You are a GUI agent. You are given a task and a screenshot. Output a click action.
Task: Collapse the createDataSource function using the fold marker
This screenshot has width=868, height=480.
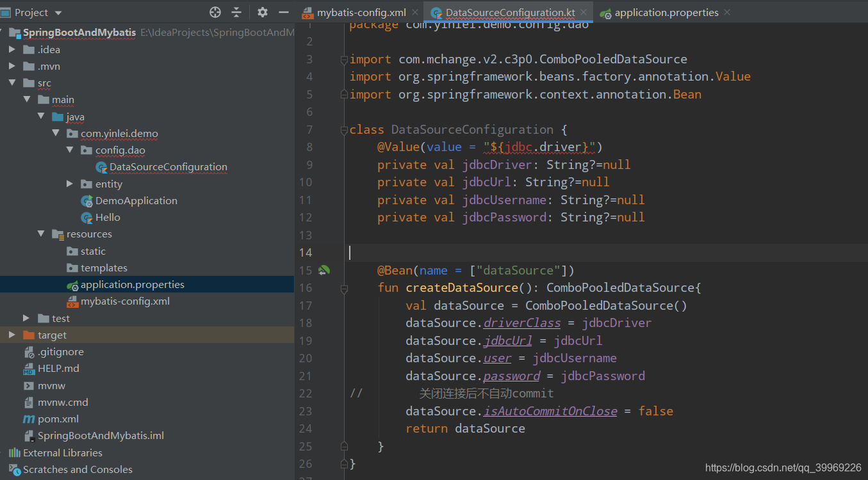pyautogui.click(x=344, y=289)
